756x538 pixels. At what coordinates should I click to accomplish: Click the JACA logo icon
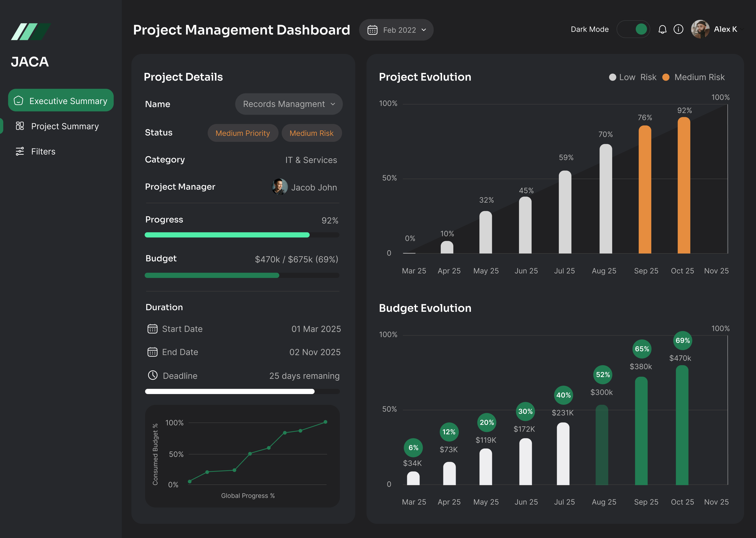pyautogui.click(x=30, y=32)
